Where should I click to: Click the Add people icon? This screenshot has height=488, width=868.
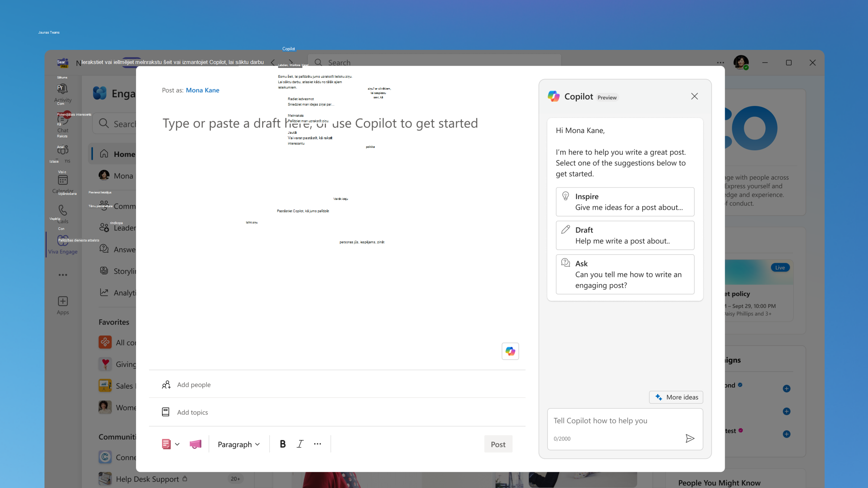tap(166, 384)
